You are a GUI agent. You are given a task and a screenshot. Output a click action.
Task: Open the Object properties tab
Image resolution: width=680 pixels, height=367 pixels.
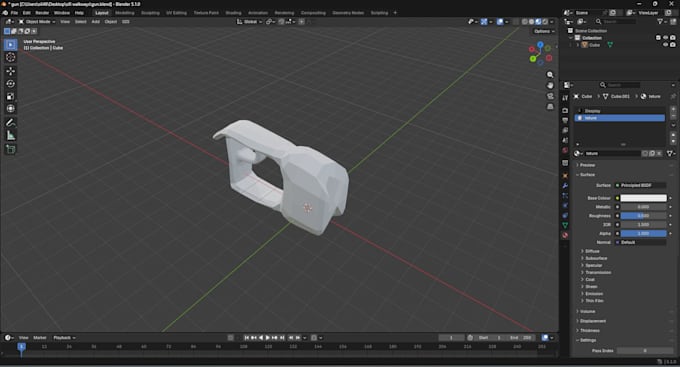(x=565, y=176)
